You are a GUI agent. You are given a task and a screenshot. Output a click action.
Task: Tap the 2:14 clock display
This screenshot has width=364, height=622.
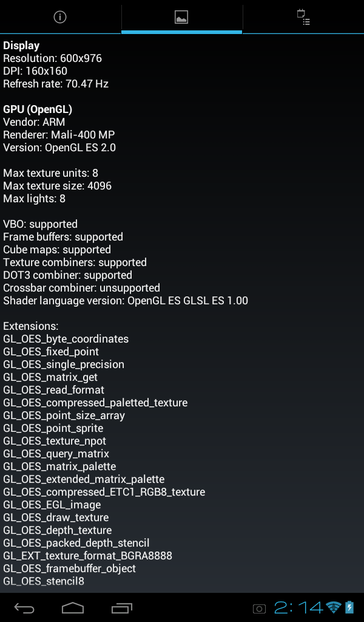298,607
